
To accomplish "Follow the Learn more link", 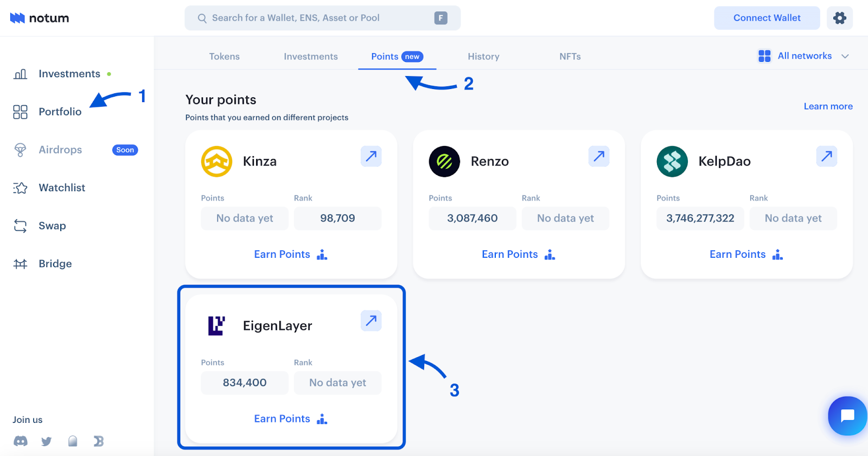I will tap(828, 106).
